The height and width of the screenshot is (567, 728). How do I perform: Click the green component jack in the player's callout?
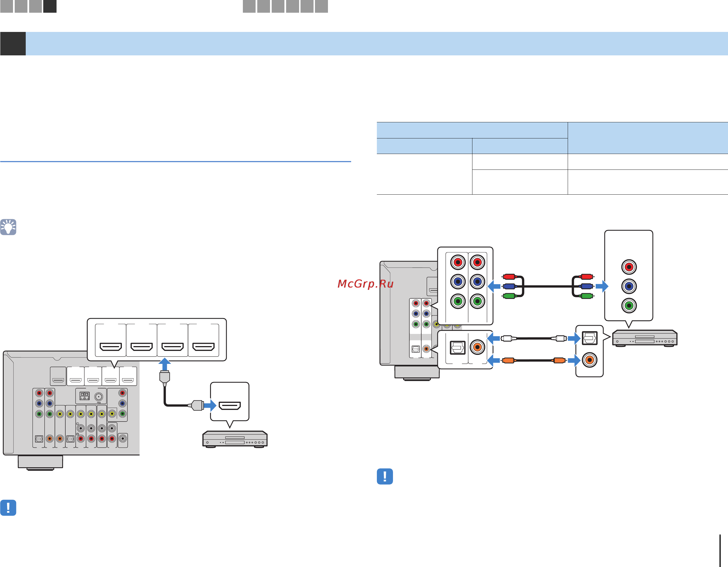pyautogui.click(x=629, y=305)
